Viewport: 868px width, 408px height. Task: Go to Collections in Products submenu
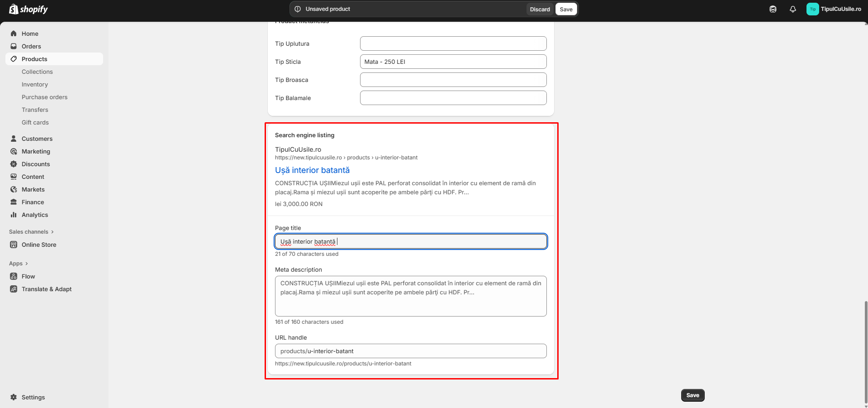pos(37,72)
